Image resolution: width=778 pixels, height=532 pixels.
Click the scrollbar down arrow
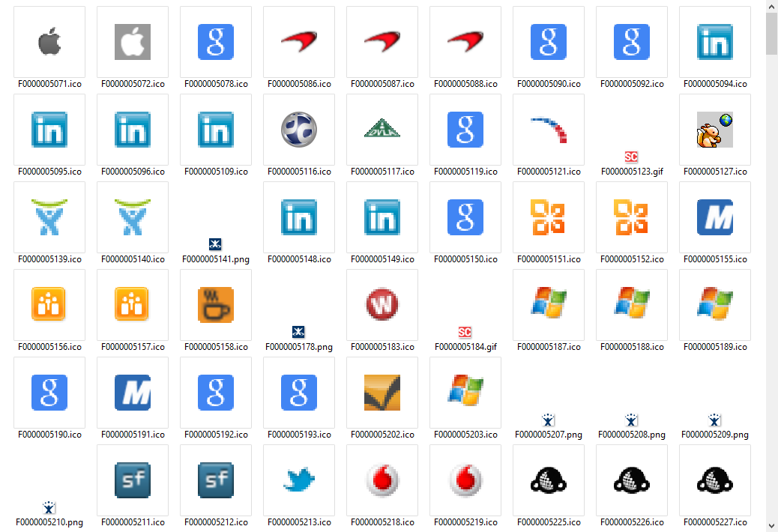coord(771,526)
